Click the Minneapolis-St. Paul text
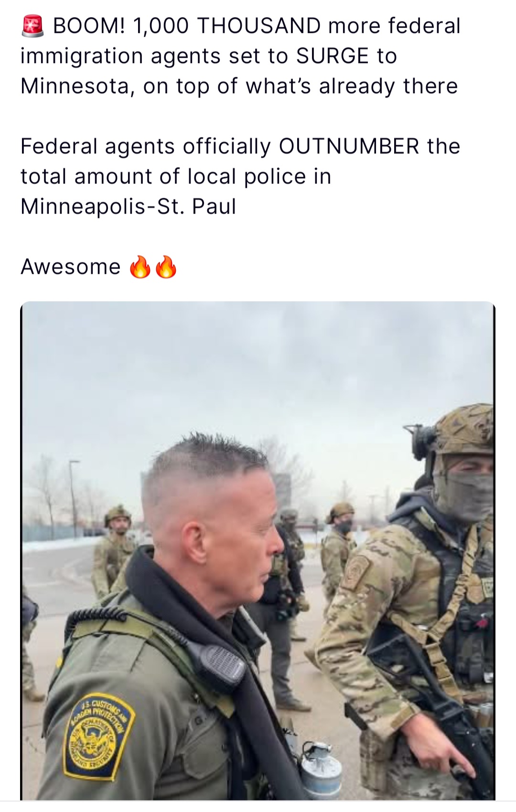This screenshot has height=812, width=516. [x=129, y=206]
